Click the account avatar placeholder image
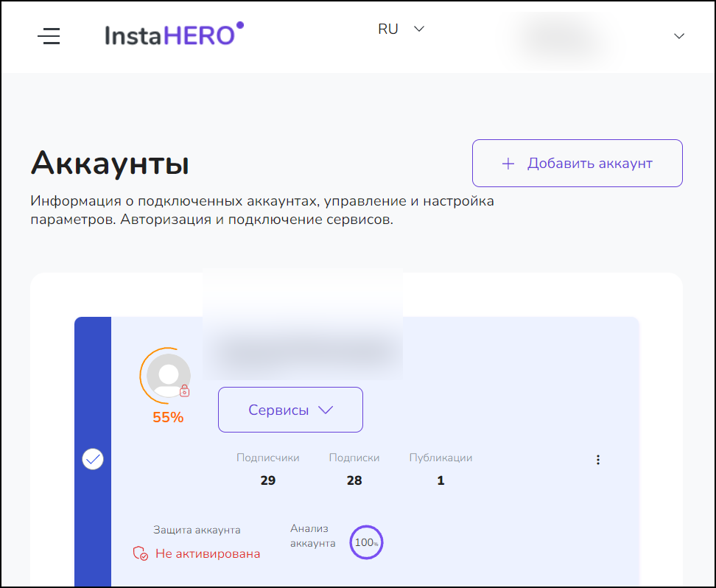The image size is (716, 588). tap(169, 376)
